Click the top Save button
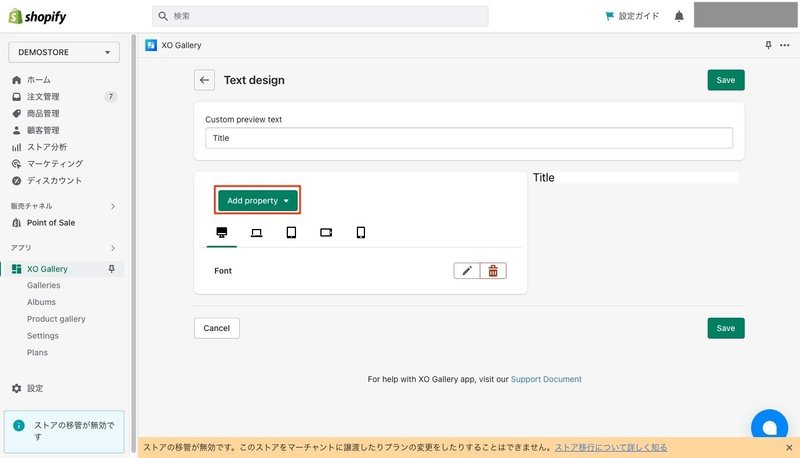 point(726,80)
